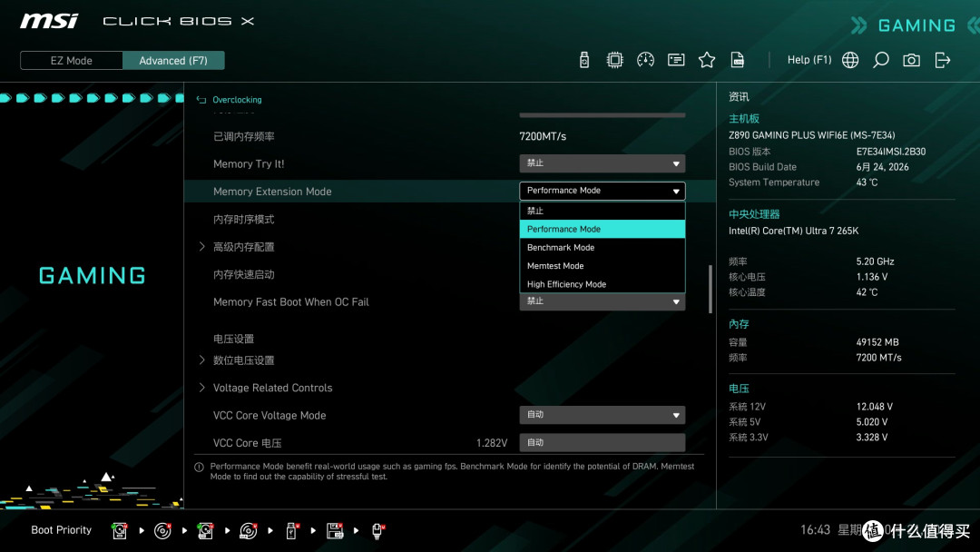Image resolution: width=980 pixels, height=552 pixels.
Task: Choose High Efficiency Mode option
Action: [602, 284]
